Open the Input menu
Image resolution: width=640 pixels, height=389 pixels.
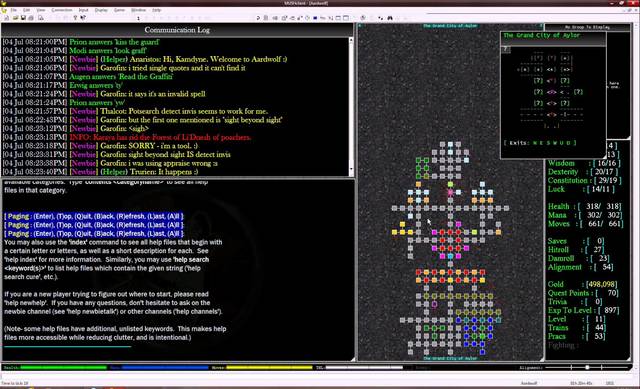83,10
